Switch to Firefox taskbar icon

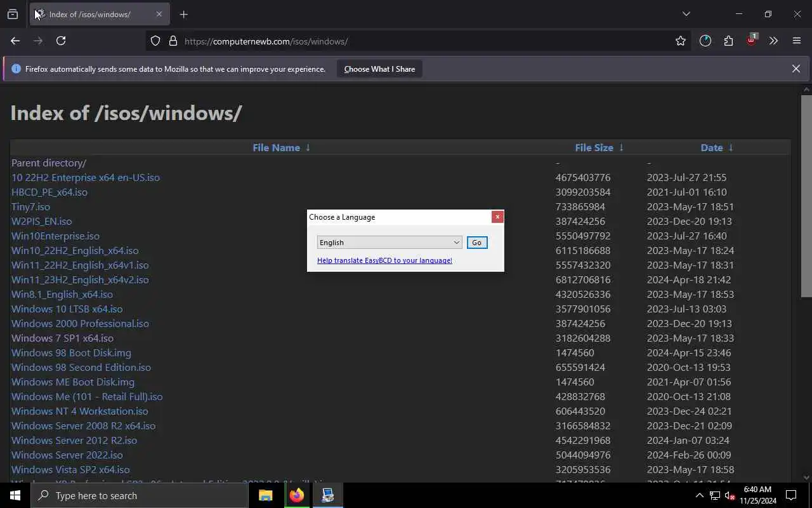pos(296,495)
